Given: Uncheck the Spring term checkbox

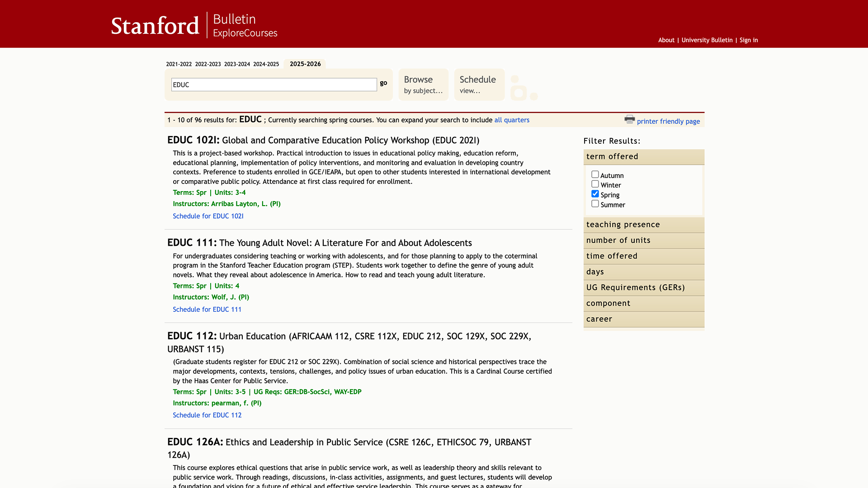Looking at the screenshot, I should (x=595, y=194).
